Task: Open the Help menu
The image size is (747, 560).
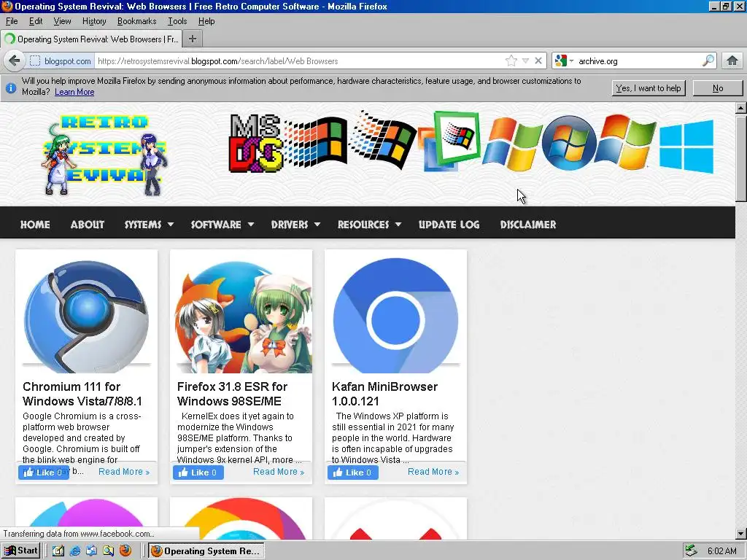Action: pyautogui.click(x=206, y=21)
